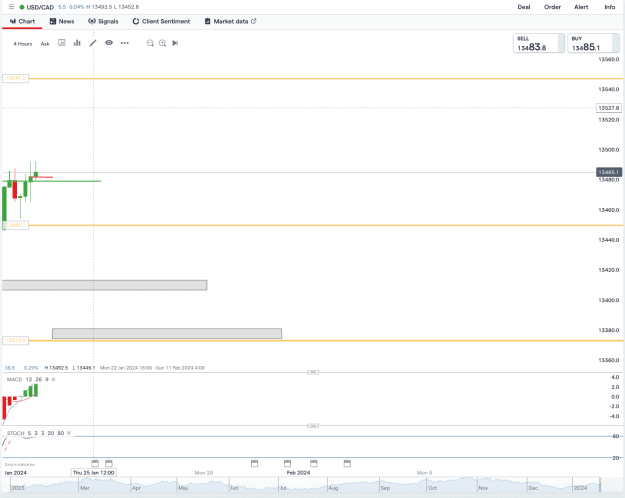The image size is (625, 498).
Task: Zoom out the chart with magnifier minus
Action: pos(150,43)
